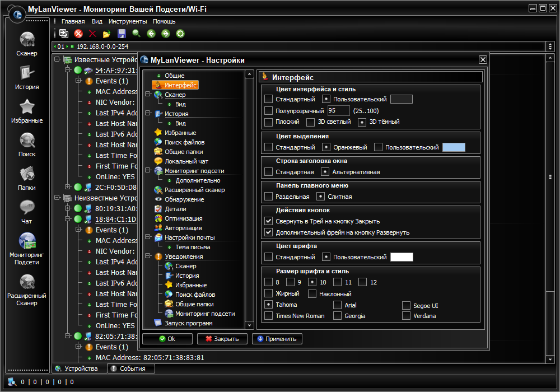
Task: Click the quick scan toolbar icon
Action: 64,34
